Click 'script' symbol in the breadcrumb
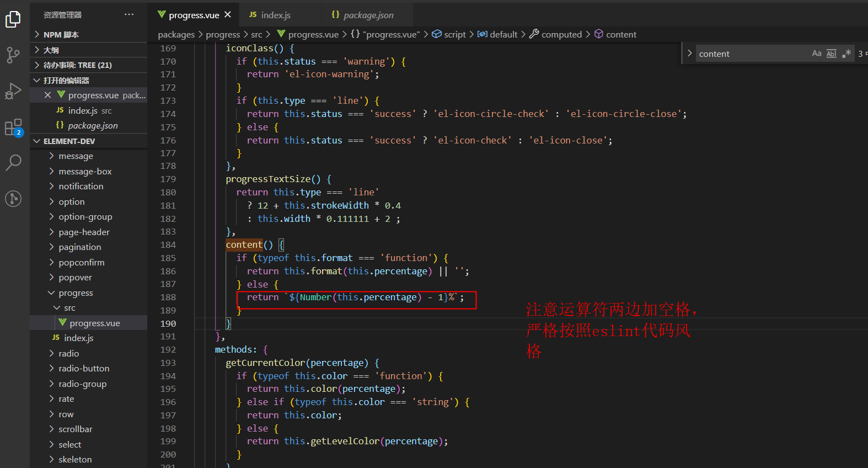The height and width of the screenshot is (468, 868). click(449, 34)
